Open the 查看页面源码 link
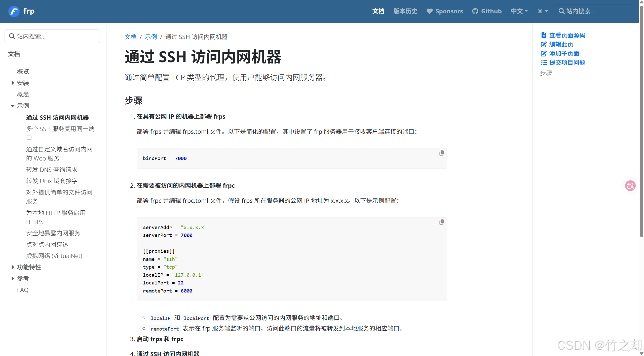The width and height of the screenshot is (644, 356). click(x=567, y=35)
